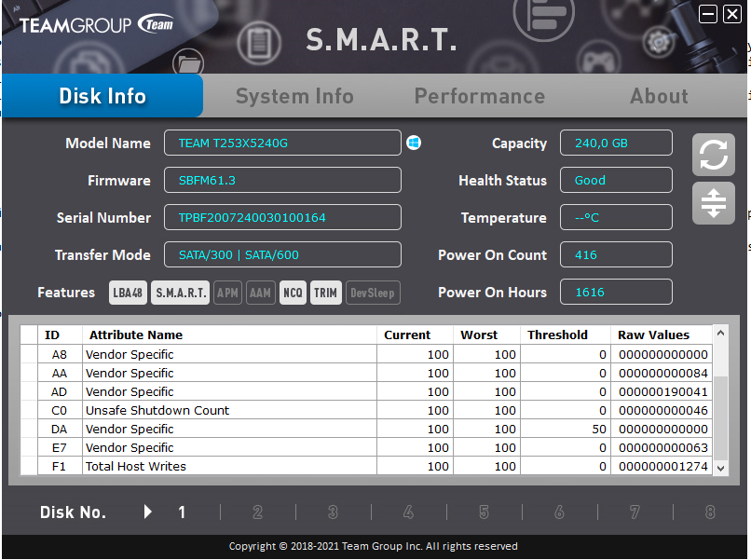Click the Threshold column header
Viewport: 751px width, 560px height.
(566, 335)
